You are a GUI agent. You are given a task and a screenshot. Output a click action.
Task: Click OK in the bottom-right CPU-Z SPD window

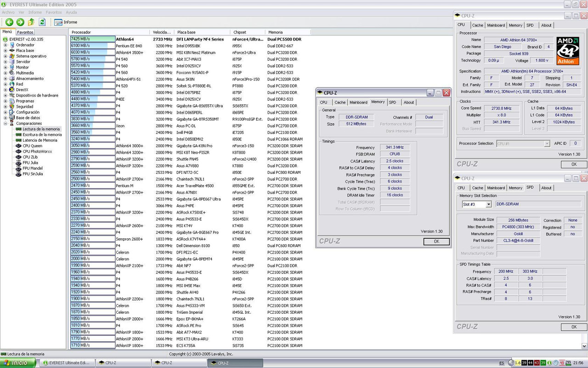(574, 327)
